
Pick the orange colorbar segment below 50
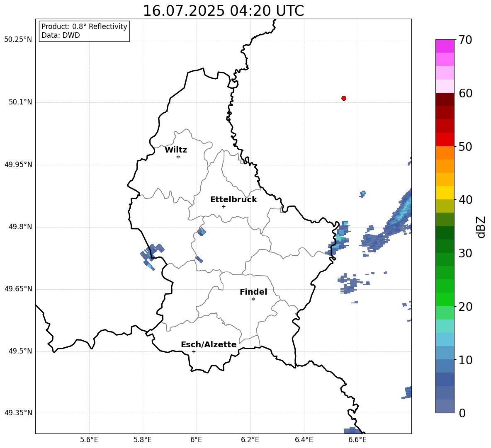(445, 153)
